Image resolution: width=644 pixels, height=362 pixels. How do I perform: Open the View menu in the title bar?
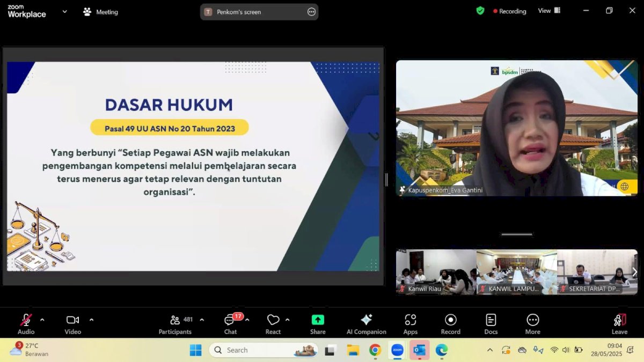pyautogui.click(x=548, y=10)
